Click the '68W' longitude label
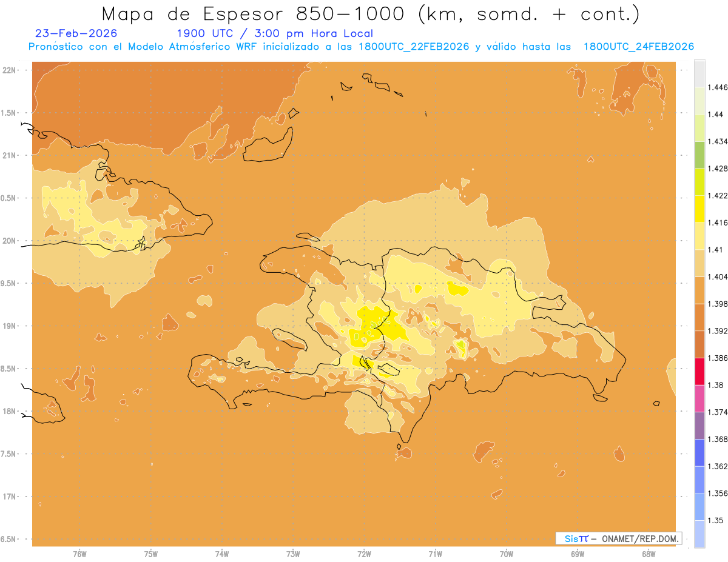728x562 pixels. point(649,554)
